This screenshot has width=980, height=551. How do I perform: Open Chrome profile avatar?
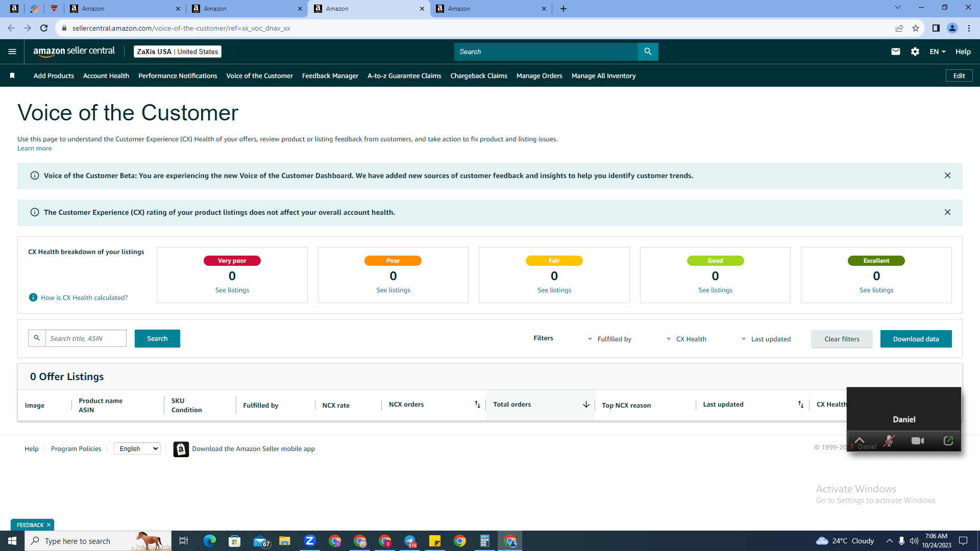952,28
